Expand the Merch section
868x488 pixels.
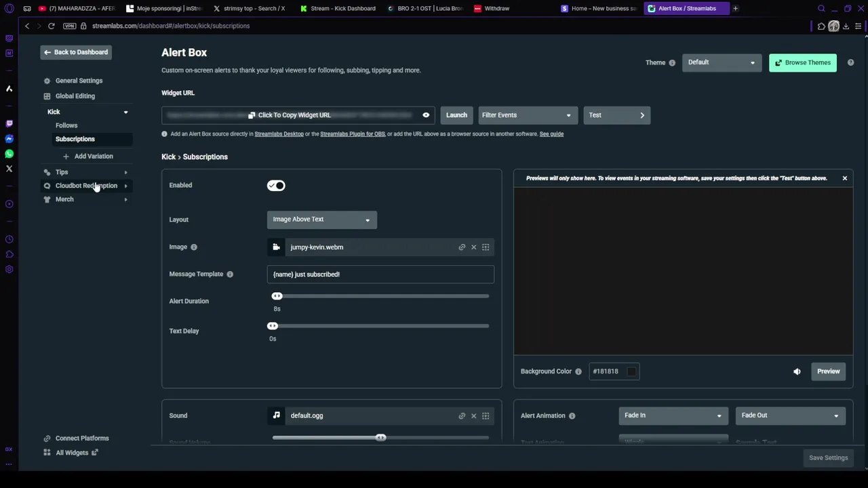pos(125,199)
